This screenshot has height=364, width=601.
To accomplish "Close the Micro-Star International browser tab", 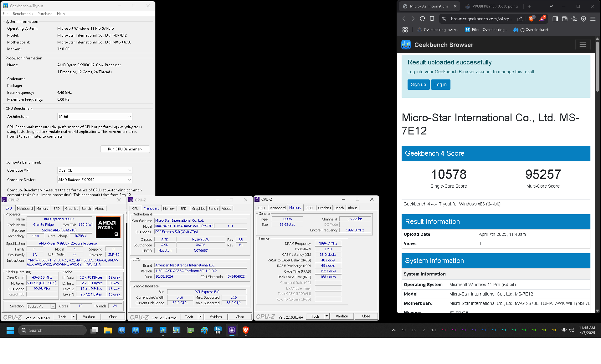I will 455,6.
